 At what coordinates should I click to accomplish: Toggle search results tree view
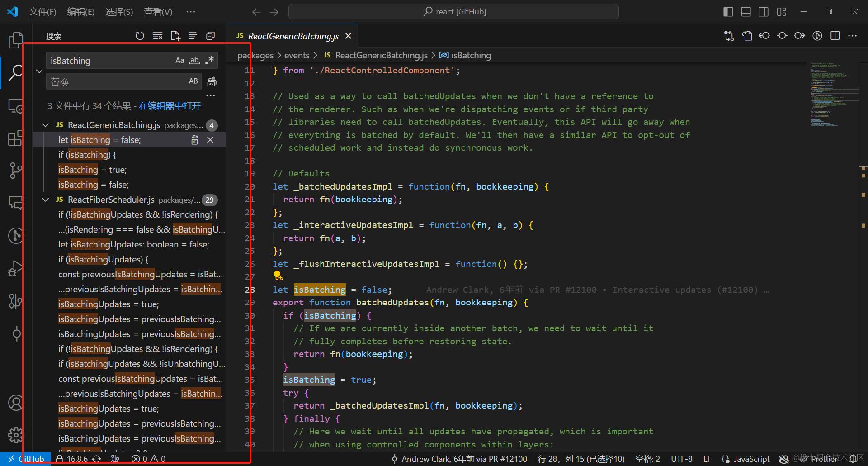(193, 36)
